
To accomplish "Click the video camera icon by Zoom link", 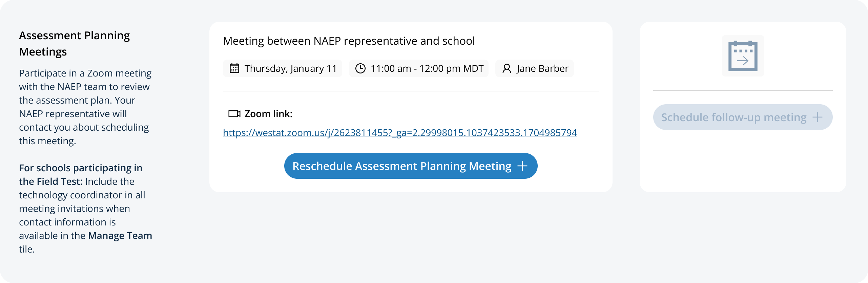I will [234, 114].
